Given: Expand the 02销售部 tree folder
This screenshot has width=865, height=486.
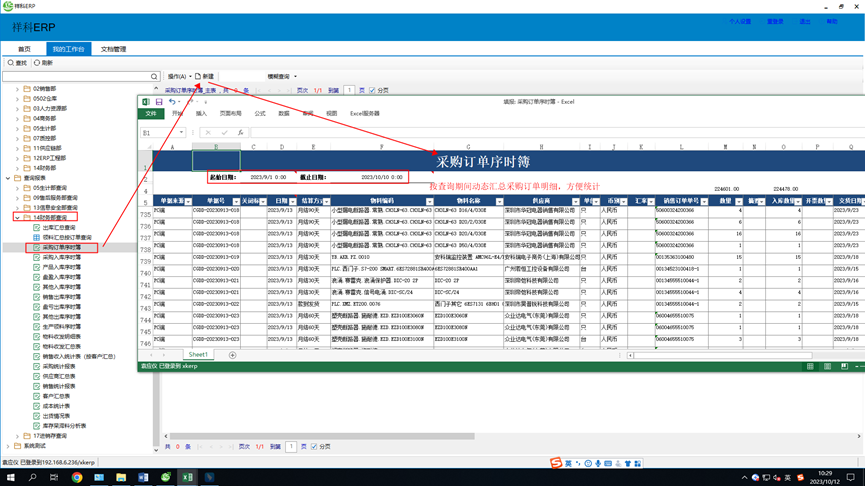Looking at the screenshot, I should click(x=17, y=89).
